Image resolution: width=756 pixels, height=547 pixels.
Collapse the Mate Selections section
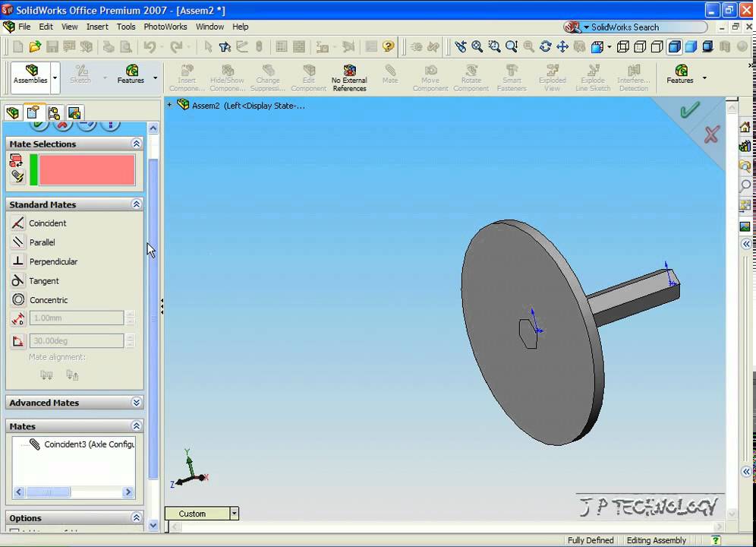[137, 144]
